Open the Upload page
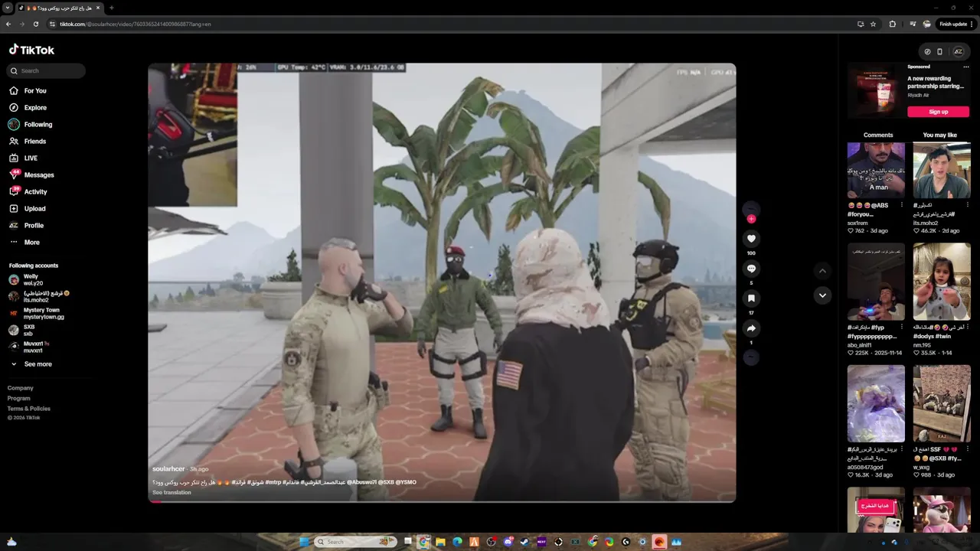 (x=28, y=209)
